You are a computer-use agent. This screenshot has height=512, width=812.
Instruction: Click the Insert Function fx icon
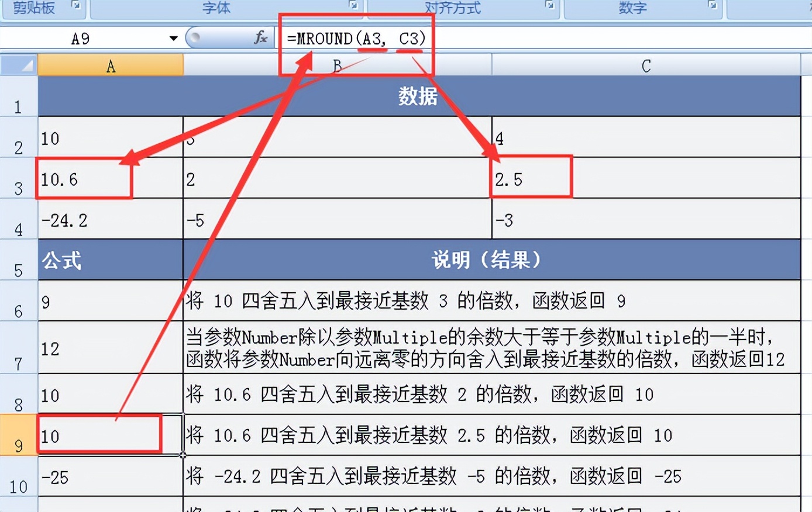pyautogui.click(x=261, y=38)
